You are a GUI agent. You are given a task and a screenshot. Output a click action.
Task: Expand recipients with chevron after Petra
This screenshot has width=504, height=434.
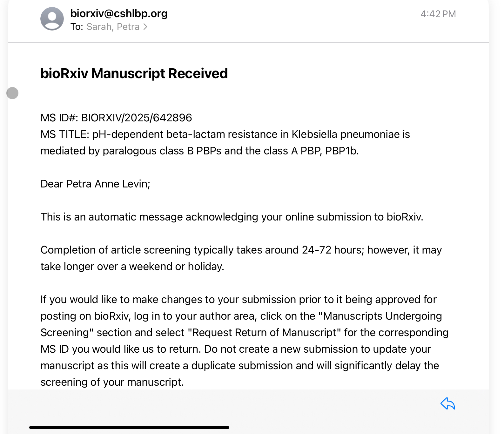click(145, 27)
